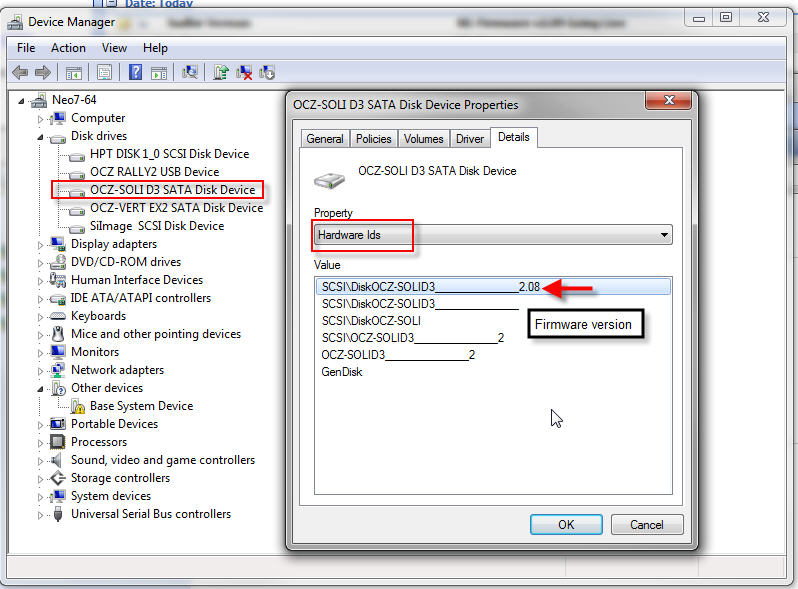Screen dimensions: 798x589
Task: Select the Details tab
Action: pyautogui.click(x=514, y=137)
